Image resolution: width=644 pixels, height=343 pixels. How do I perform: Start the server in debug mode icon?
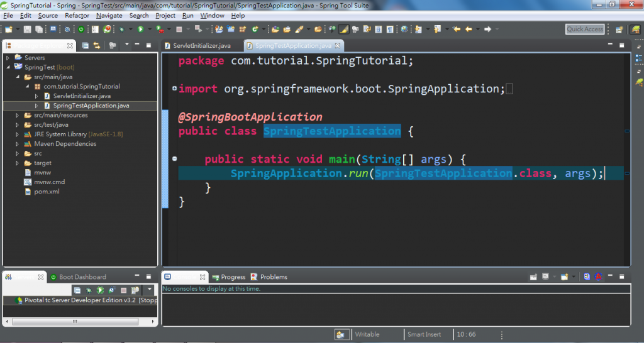[x=89, y=290]
